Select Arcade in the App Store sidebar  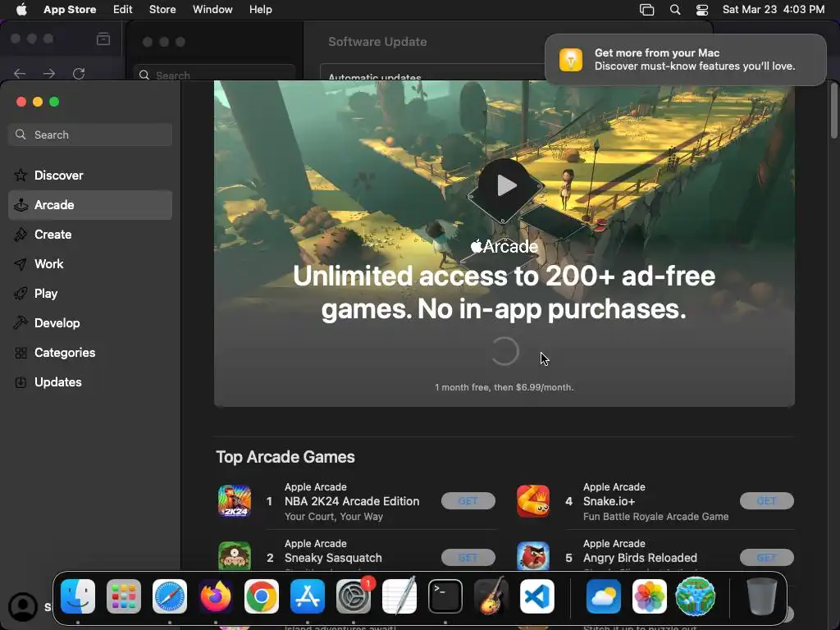click(90, 204)
